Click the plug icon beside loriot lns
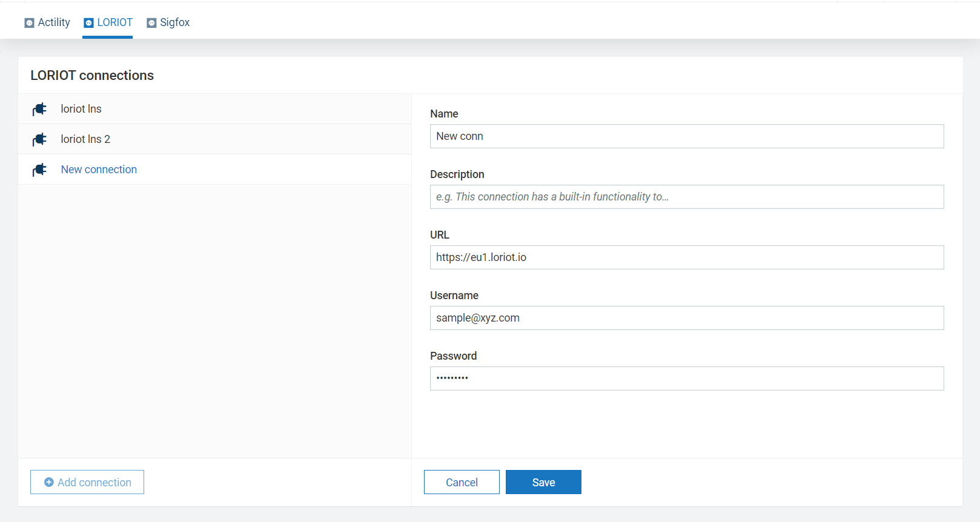 pos(39,109)
